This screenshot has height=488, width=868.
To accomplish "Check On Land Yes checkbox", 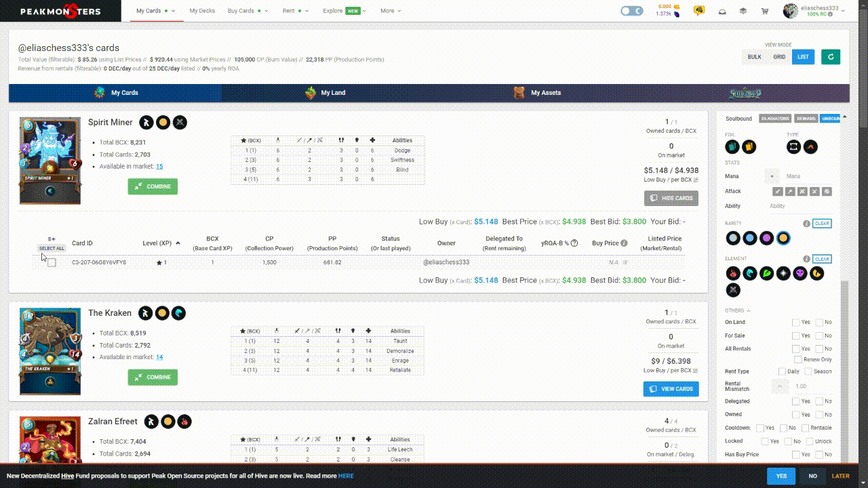I will (796, 322).
